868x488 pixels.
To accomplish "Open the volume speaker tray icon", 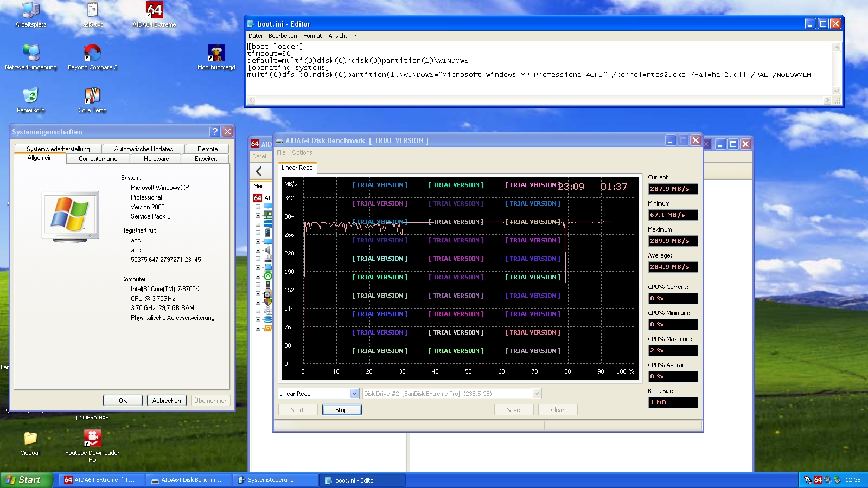I will pos(827,480).
